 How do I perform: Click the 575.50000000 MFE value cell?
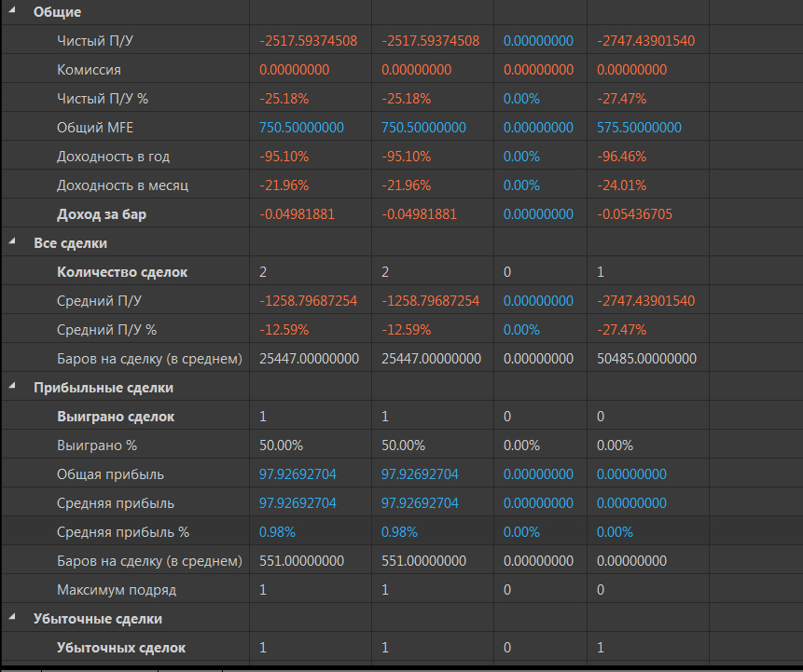(x=639, y=128)
